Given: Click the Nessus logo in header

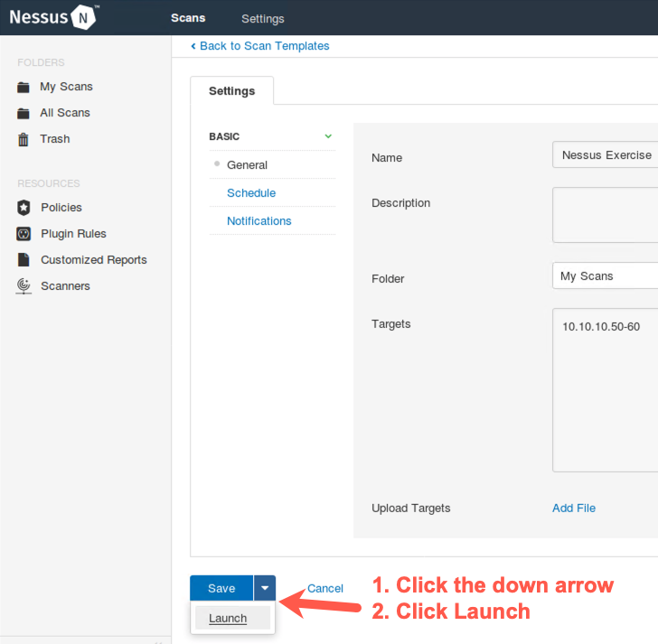Looking at the screenshot, I should coord(53,17).
